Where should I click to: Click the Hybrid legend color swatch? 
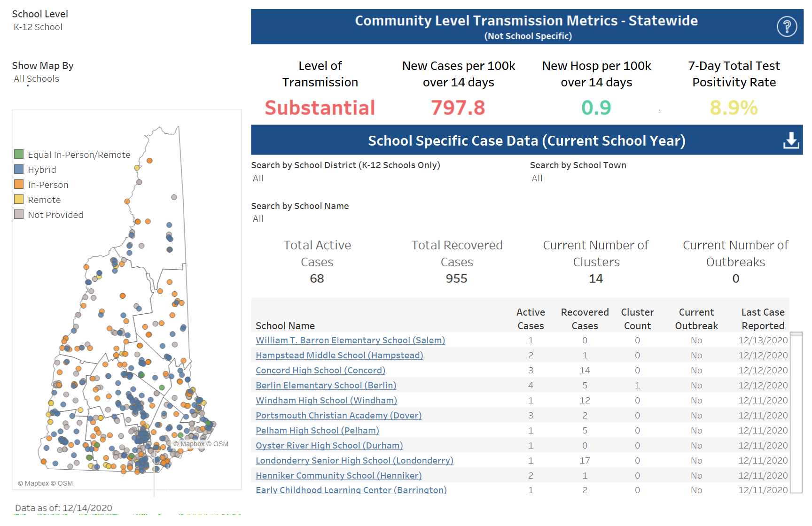pos(19,169)
